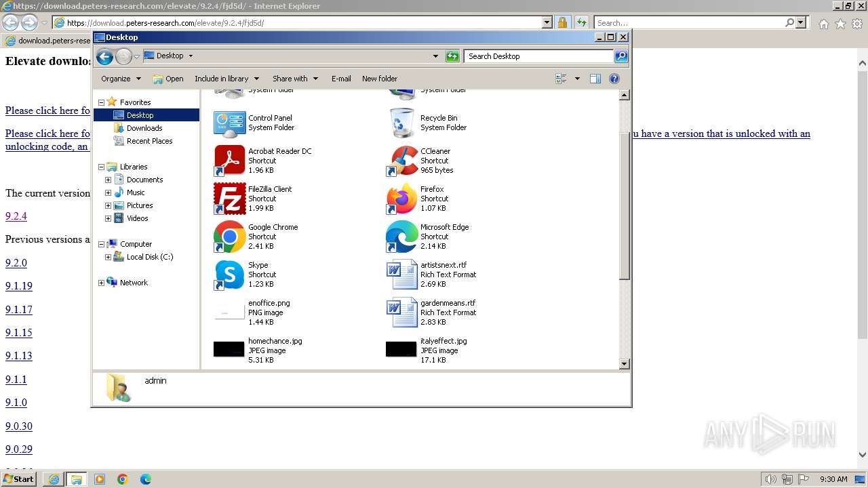Open the view options dropdown arrow
This screenshot has height=488, width=868.
[x=577, y=79]
